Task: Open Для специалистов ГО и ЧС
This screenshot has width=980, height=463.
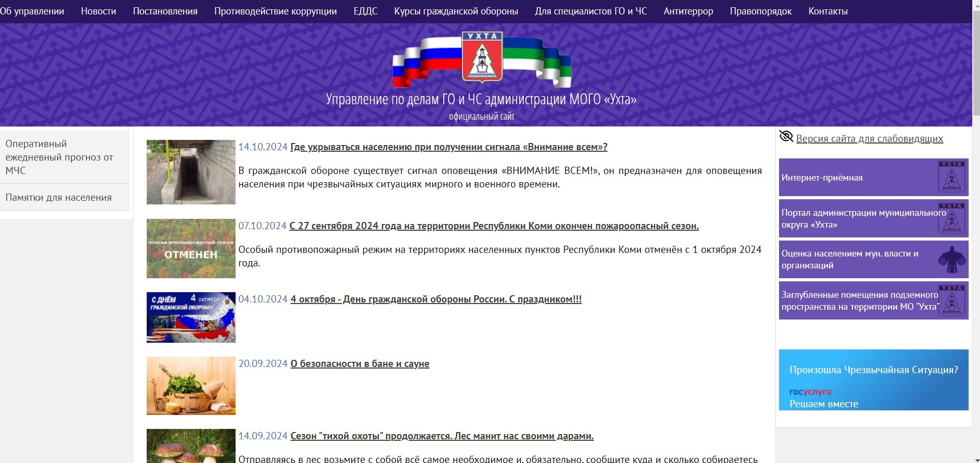Action: [591, 11]
